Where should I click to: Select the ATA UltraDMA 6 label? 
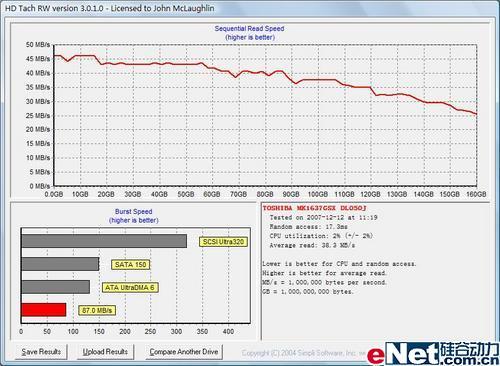pyautogui.click(x=130, y=287)
